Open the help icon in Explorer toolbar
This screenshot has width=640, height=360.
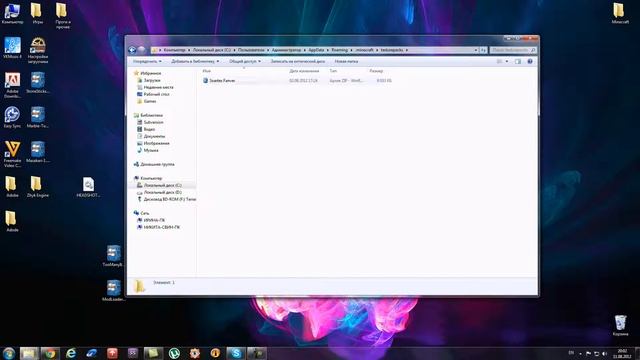tap(530, 61)
